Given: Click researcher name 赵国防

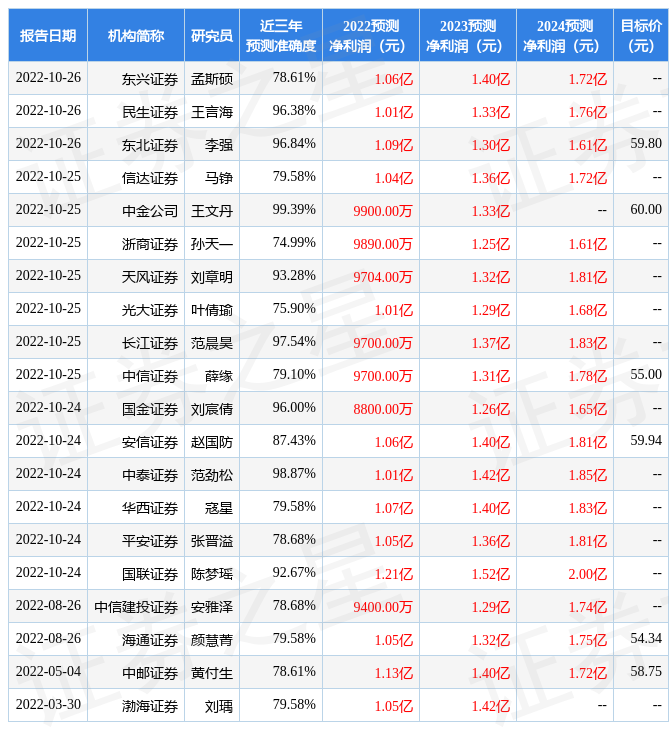Looking at the screenshot, I should (x=212, y=442).
